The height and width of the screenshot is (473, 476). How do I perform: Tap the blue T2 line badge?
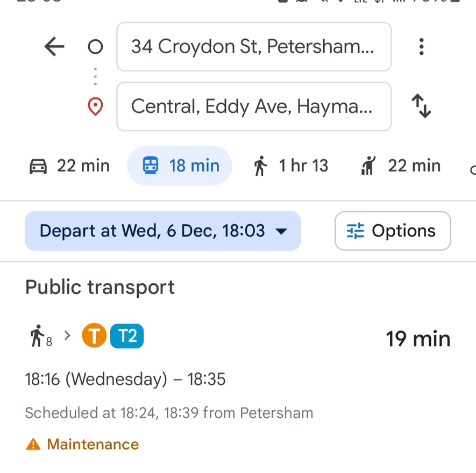click(x=127, y=336)
